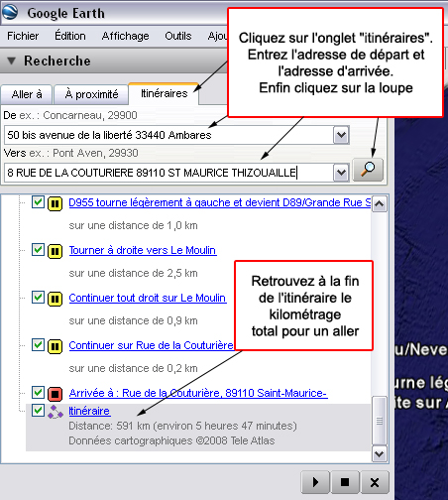This screenshot has width=448, height=500.
Task: Uncheck the Itinéraire route checkbox
Action: click(x=38, y=411)
